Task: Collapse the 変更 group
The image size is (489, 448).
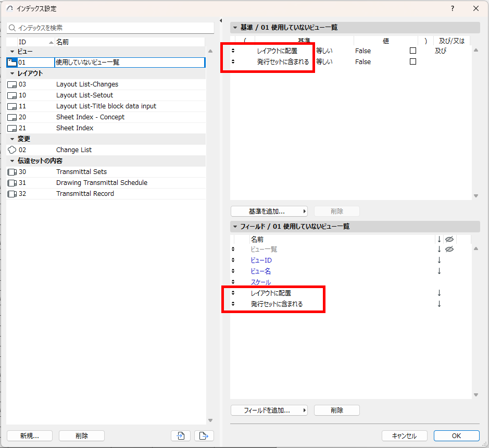Action: click(x=12, y=139)
